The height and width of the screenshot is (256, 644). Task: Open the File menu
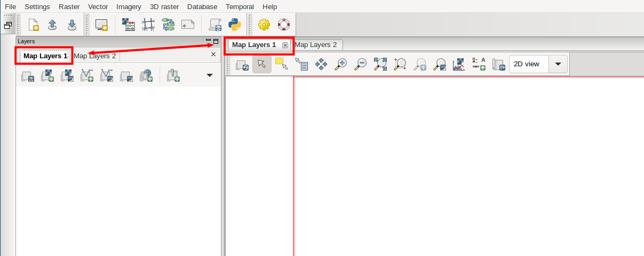(11, 6)
